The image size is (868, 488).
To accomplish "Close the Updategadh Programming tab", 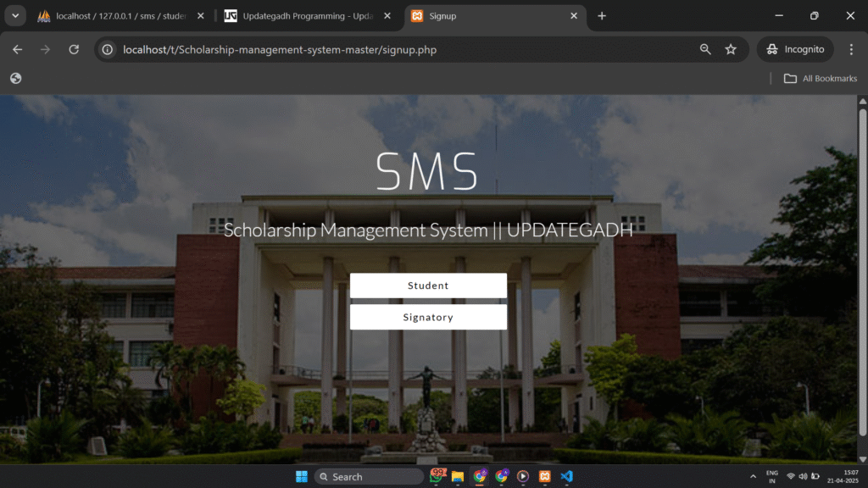I will pyautogui.click(x=387, y=16).
